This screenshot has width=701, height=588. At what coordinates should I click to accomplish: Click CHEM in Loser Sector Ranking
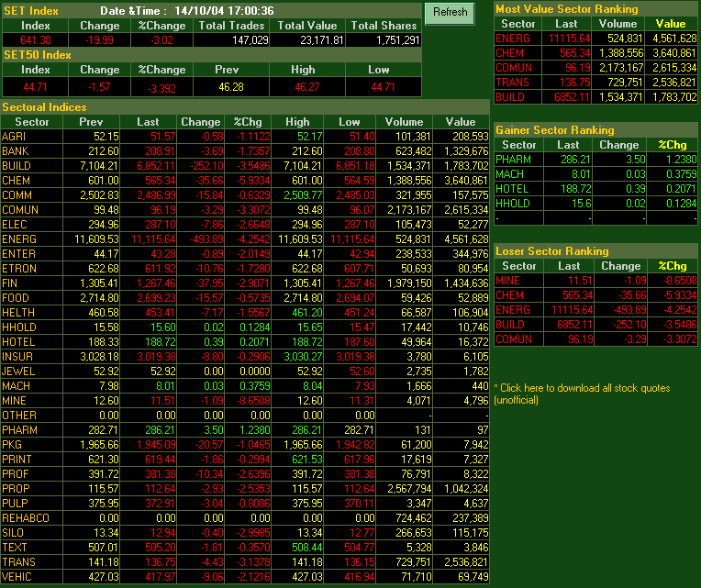click(x=509, y=295)
